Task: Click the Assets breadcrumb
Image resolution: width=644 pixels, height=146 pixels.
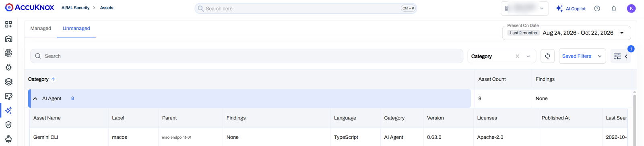Action: coord(107,8)
